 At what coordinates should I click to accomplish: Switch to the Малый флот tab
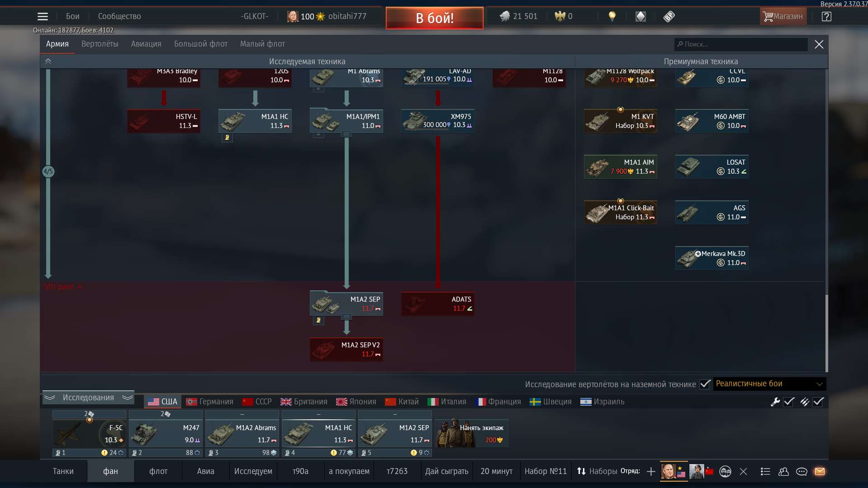pyautogui.click(x=262, y=44)
